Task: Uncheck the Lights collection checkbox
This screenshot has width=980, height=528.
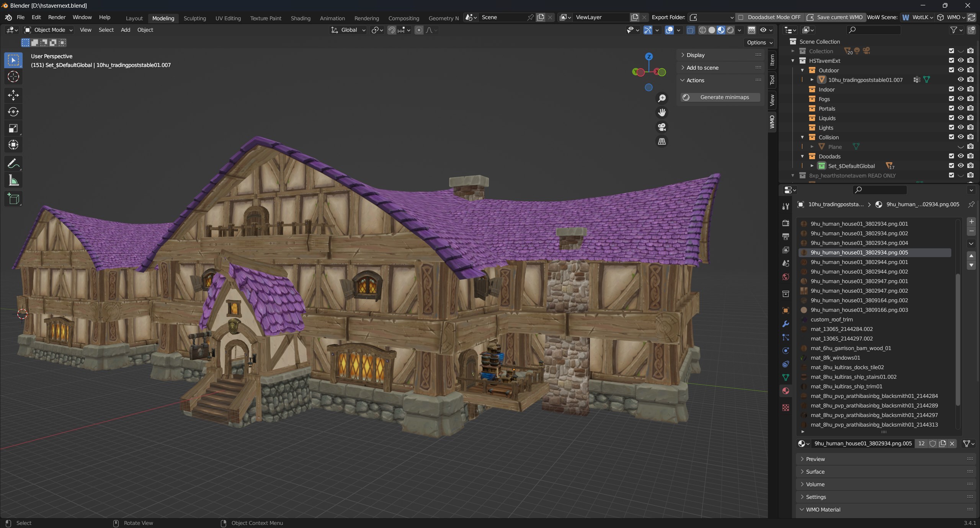Action: pos(951,127)
